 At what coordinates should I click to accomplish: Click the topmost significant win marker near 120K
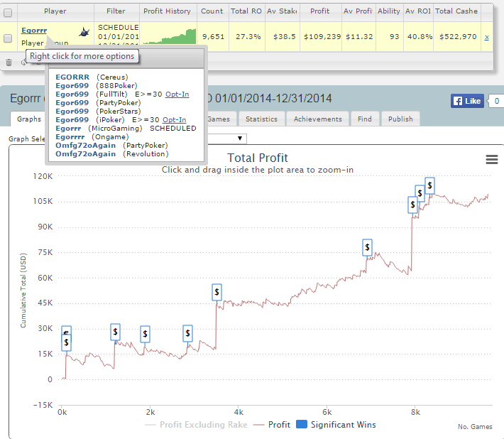click(x=429, y=185)
